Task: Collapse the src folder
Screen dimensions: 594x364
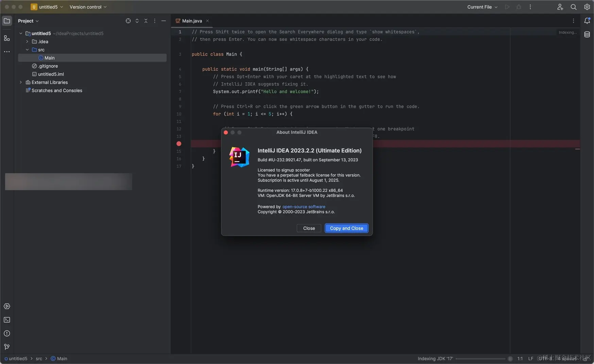Action: [27, 50]
